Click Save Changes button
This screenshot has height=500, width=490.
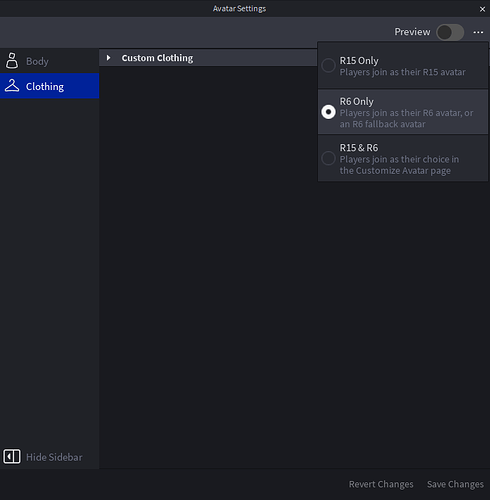[455, 484]
